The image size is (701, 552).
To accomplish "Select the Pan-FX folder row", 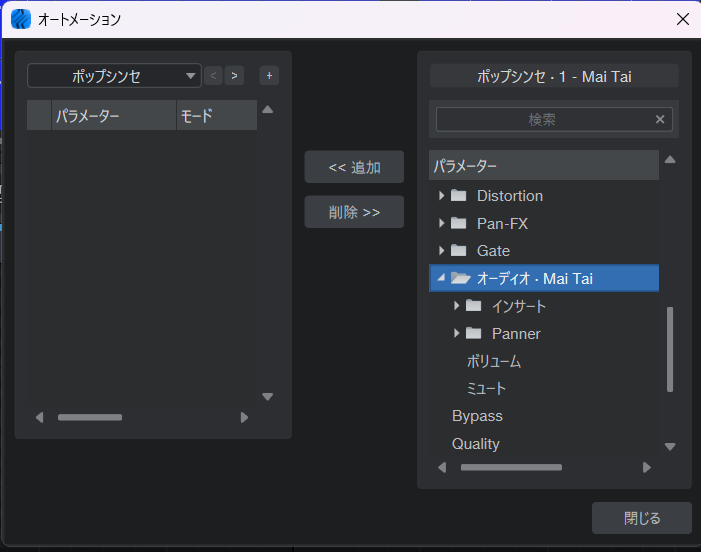I will [544, 223].
